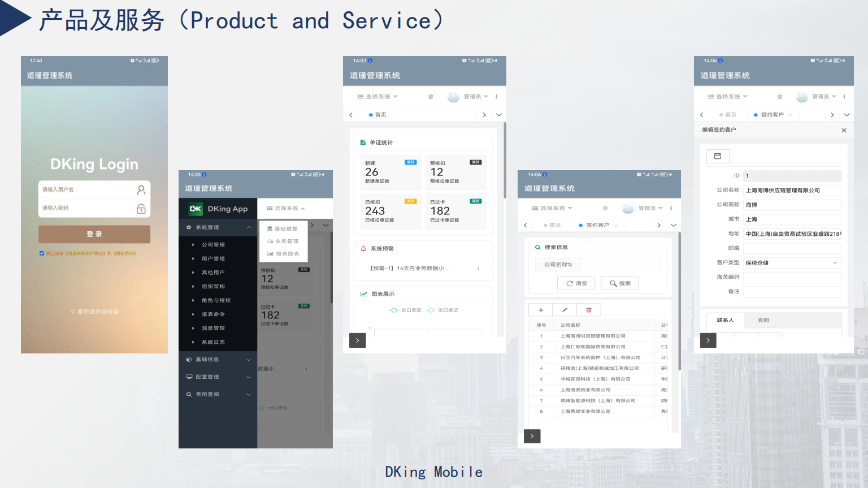Click the plus add icon above company table

coord(541,310)
